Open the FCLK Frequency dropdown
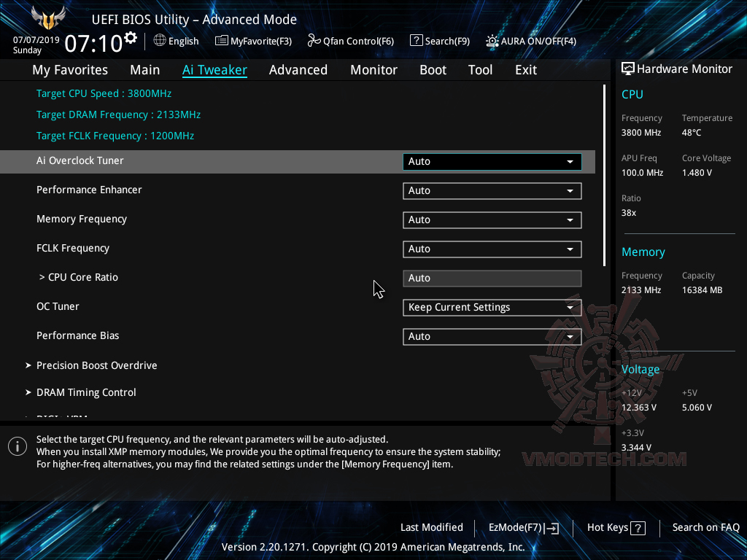Image resolution: width=747 pixels, height=560 pixels. [x=492, y=249]
